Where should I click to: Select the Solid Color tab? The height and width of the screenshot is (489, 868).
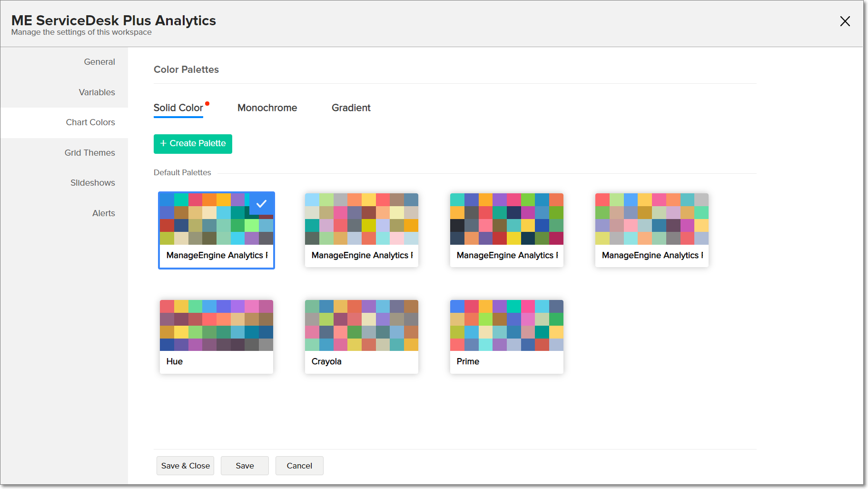[x=178, y=108]
